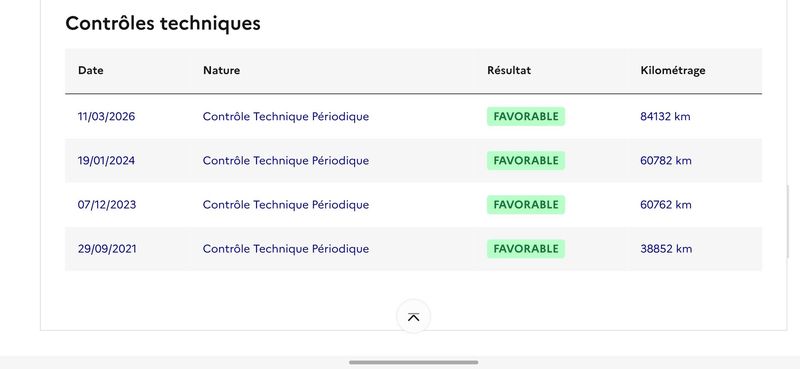Select the 38852 km mileage value

click(x=666, y=249)
